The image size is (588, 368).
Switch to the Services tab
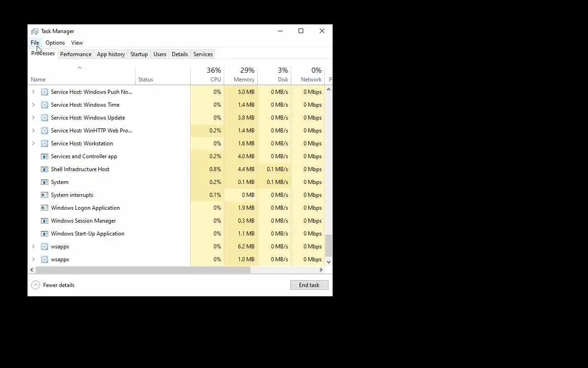[x=203, y=54]
